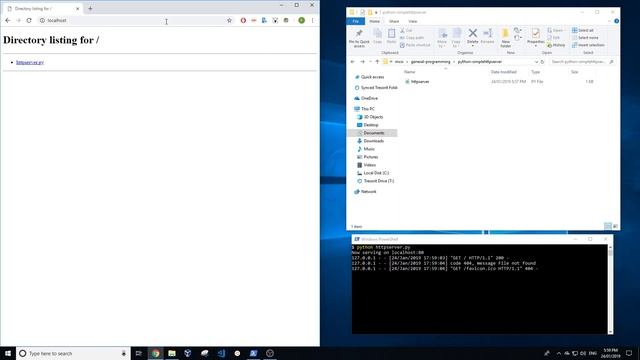Click inside the PowerShell console window

(x=480, y=289)
